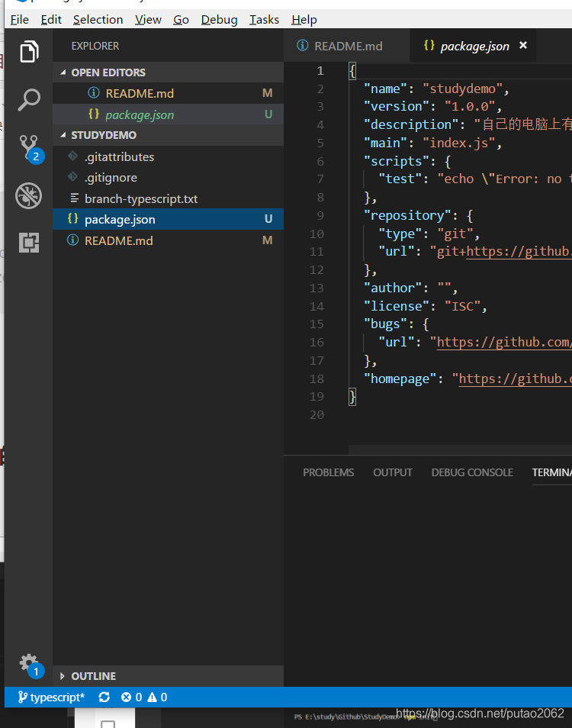Click the horizontal scrollbar below the editor

460,450
